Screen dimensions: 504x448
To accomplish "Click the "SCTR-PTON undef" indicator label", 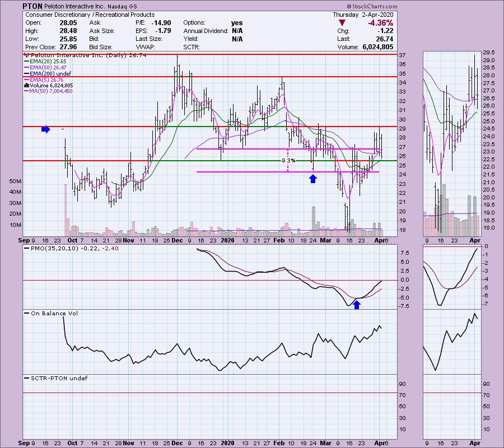I will (59, 378).
